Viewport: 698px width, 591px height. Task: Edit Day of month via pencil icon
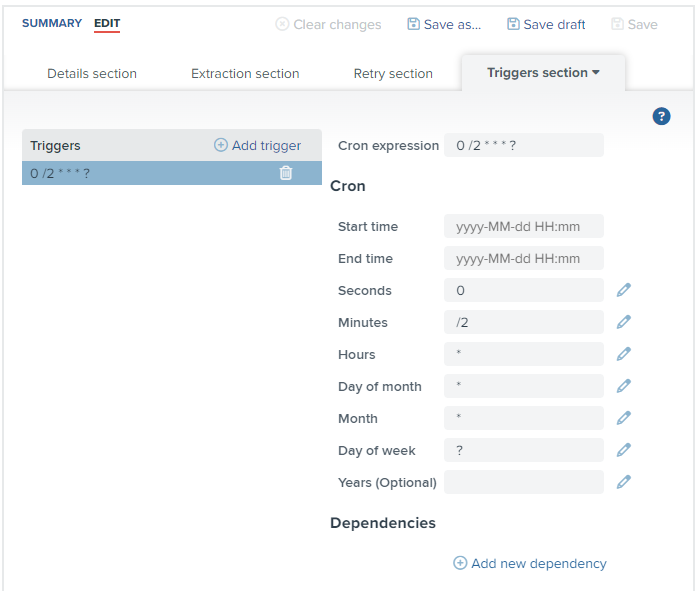click(624, 386)
